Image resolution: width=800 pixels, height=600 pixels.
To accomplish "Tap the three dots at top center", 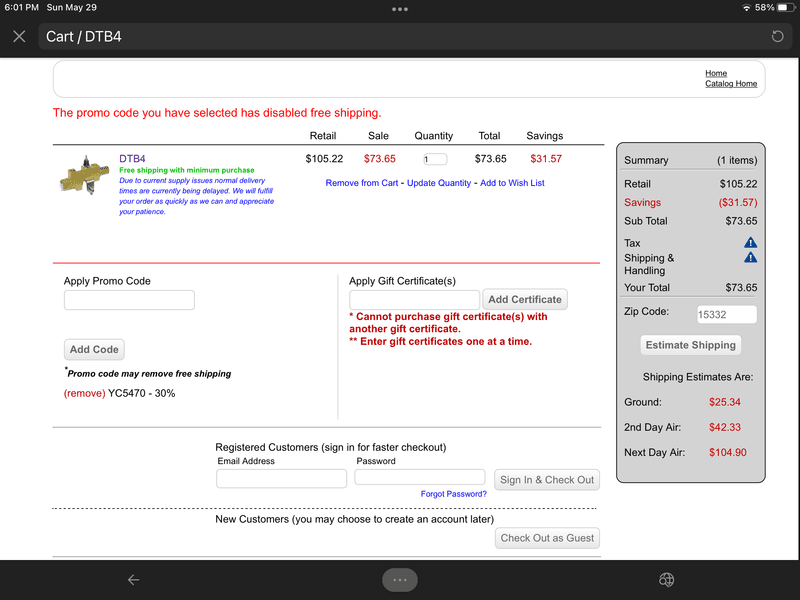I will (x=400, y=9).
